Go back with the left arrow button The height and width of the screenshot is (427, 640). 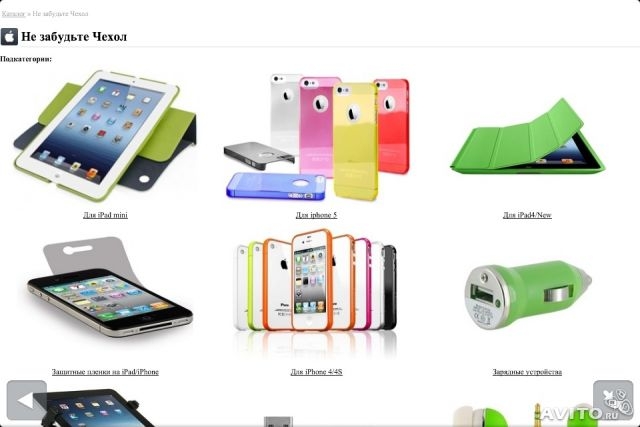pyautogui.click(x=27, y=400)
